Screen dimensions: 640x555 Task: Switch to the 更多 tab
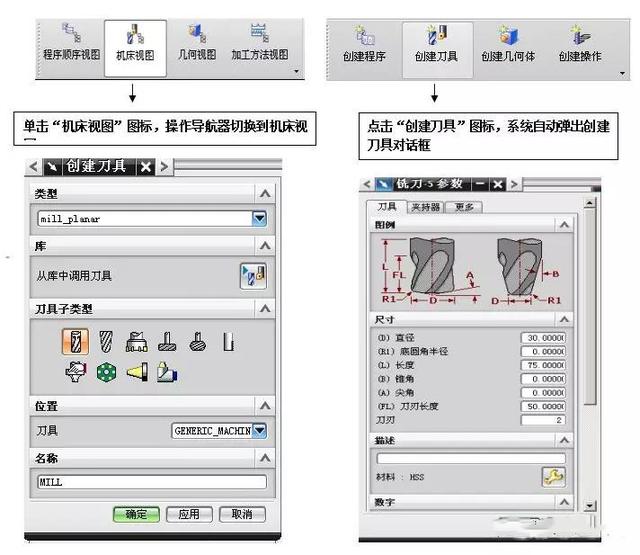pyautogui.click(x=464, y=207)
